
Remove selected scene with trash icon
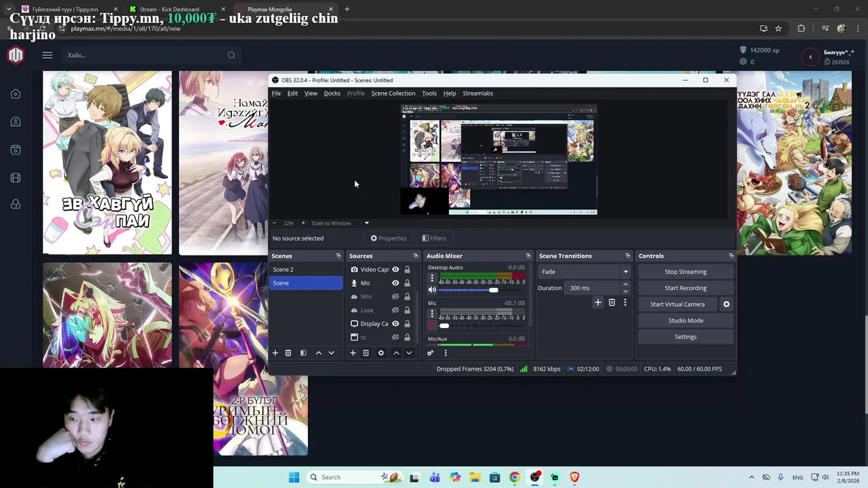pos(288,353)
